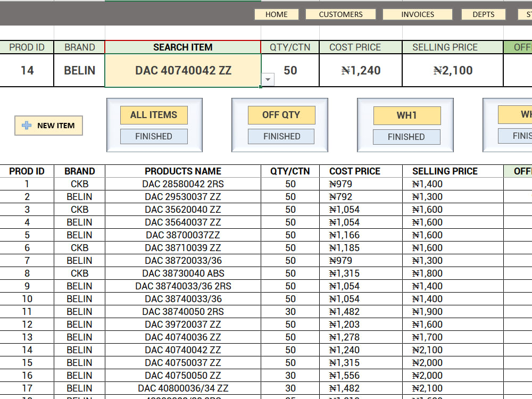Screen dimensions: 532x399
Task: Click the OFF QTY button
Action: tap(281, 115)
